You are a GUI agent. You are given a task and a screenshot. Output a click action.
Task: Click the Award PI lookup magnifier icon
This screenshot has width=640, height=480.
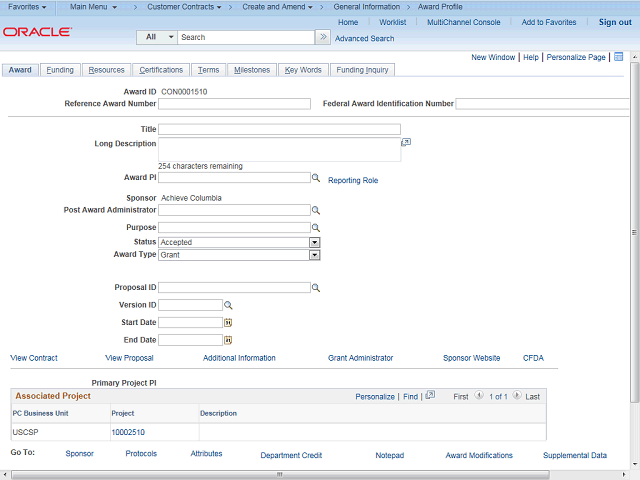pyautogui.click(x=315, y=177)
